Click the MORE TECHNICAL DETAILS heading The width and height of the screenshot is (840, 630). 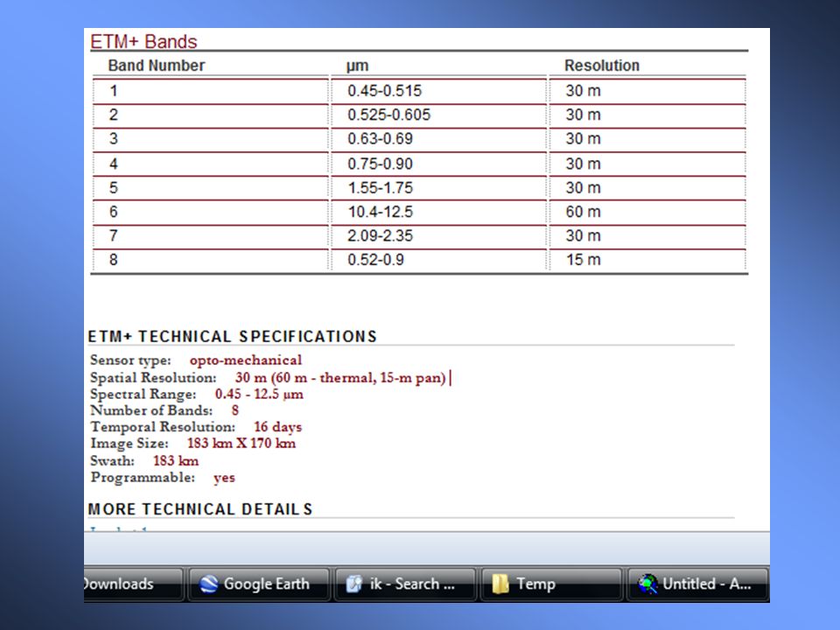(200, 509)
